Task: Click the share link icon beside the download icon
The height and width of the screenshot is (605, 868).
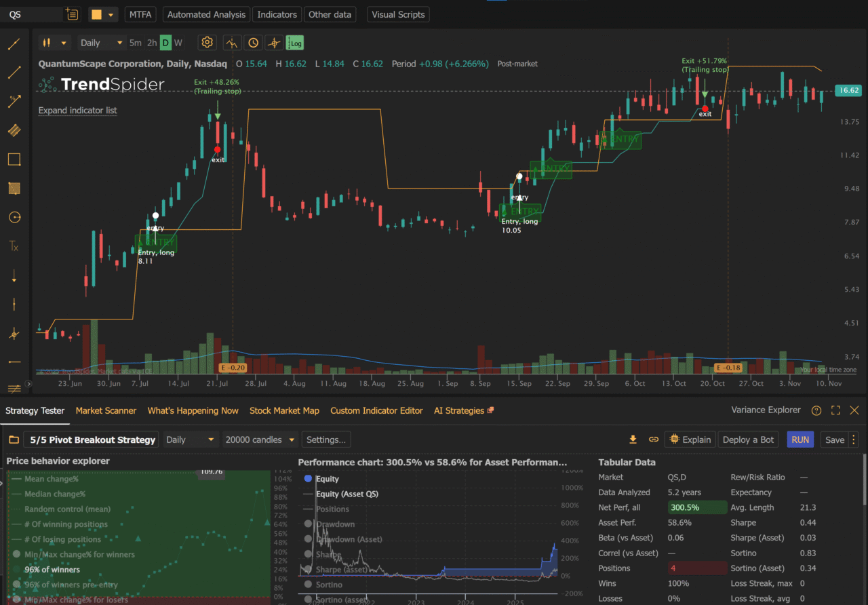Action: [x=653, y=440]
